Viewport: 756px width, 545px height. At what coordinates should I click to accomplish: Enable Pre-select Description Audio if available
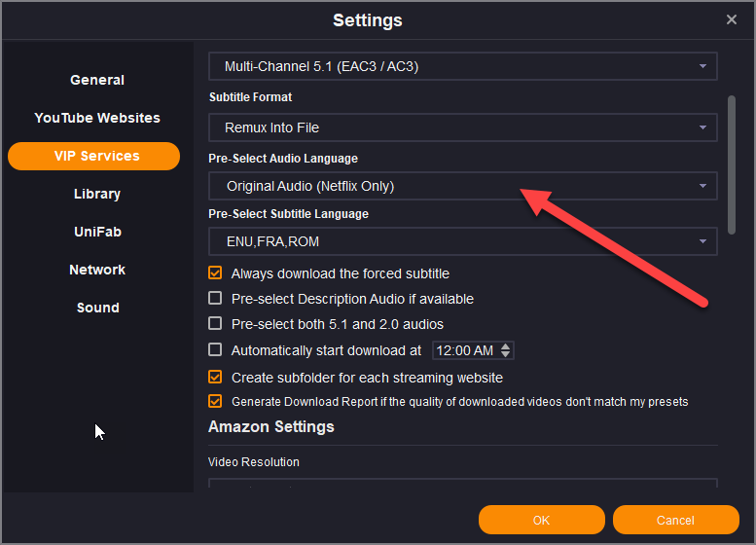(216, 299)
